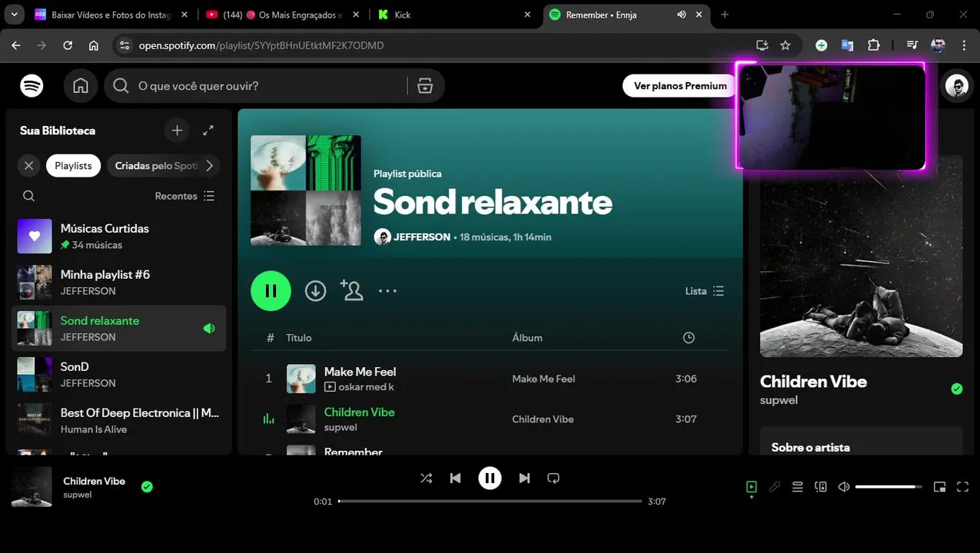This screenshot has width=980, height=553.
Task: Open the miniplayer icon
Action: click(x=939, y=487)
